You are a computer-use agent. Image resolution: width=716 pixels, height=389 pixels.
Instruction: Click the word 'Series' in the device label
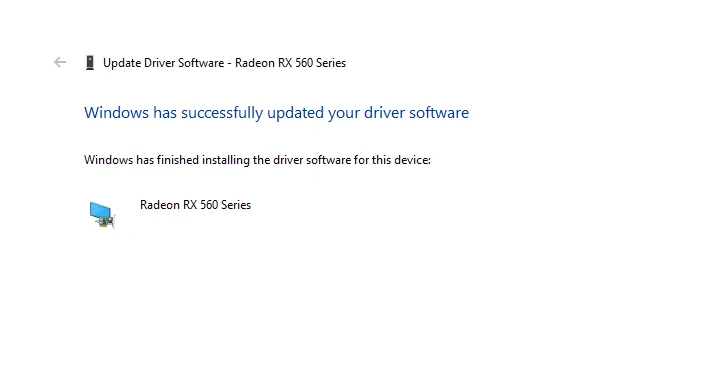pyautogui.click(x=236, y=205)
